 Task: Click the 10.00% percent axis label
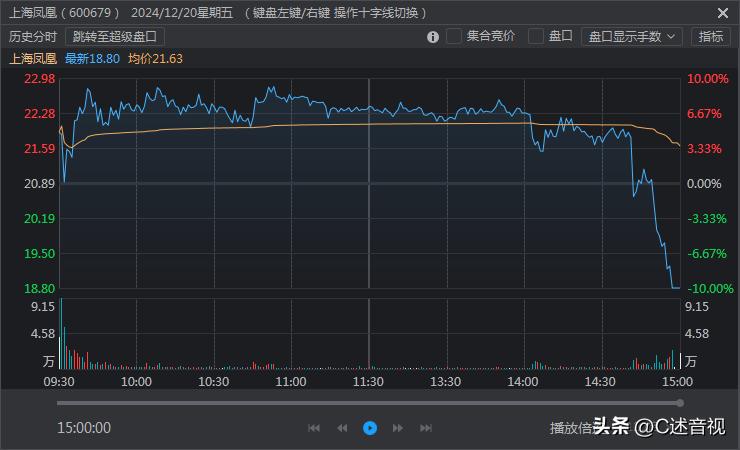[x=707, y=79]
